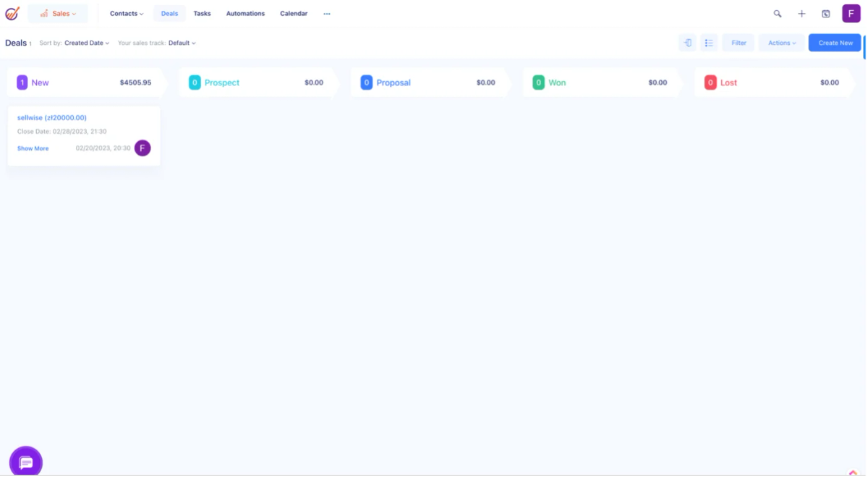Switch to list view icon
Image resolution: width=868 pixels, height=477 pixels.
click(x=709, y=43)
